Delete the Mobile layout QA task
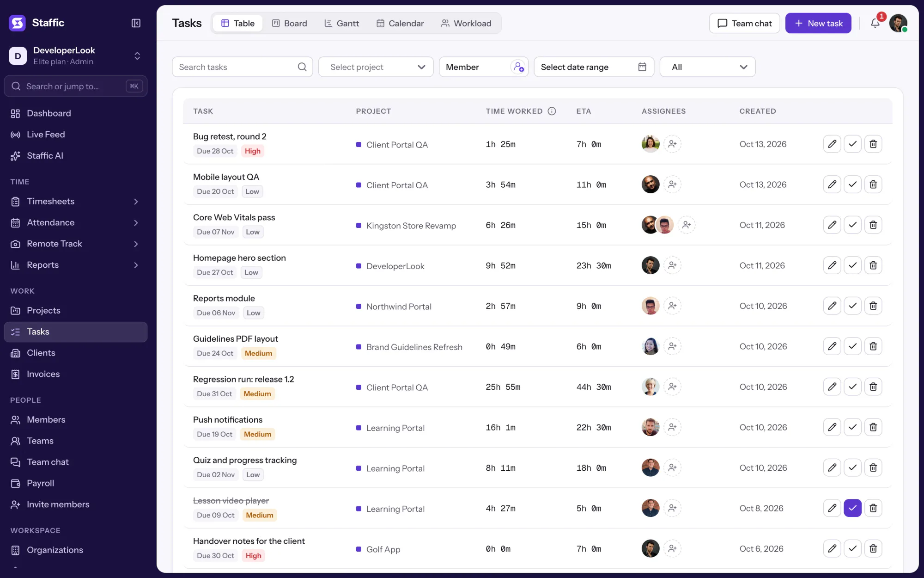924x578 pixels. [x=873, y=184]
